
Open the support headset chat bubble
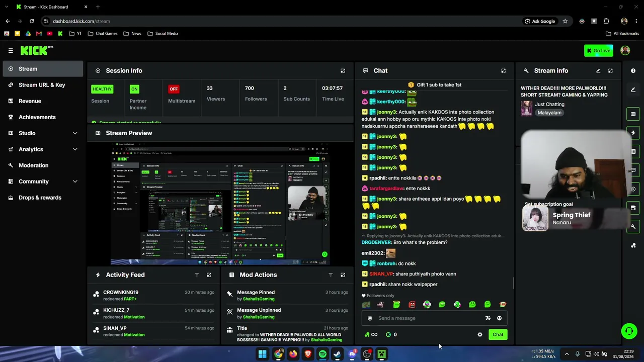pyautogui.click(x=629, y=331)
